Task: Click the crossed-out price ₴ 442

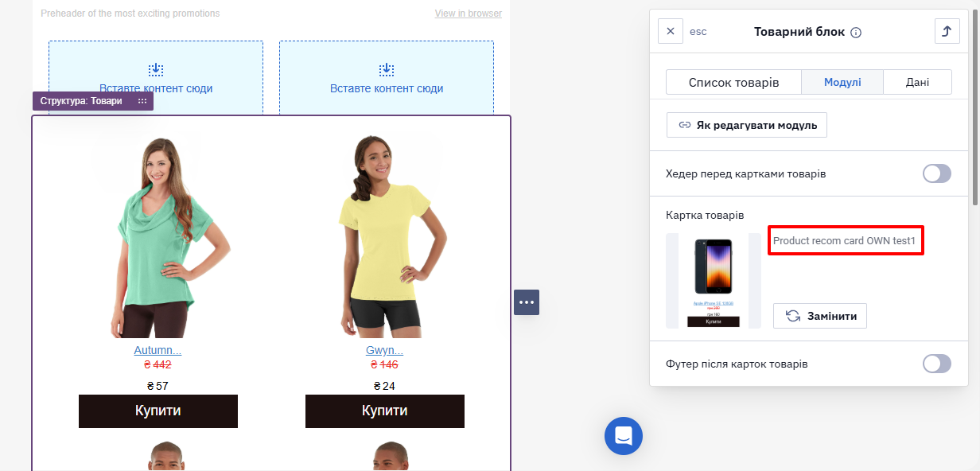Action: 157,365
